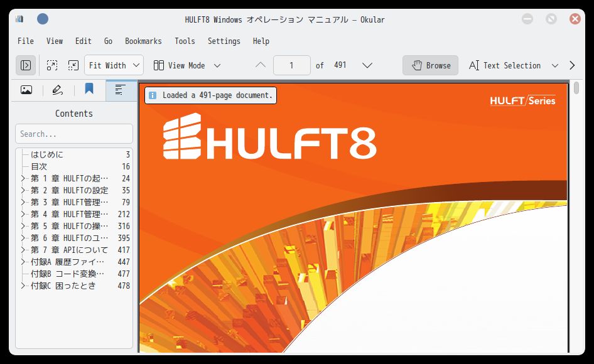Switch to Annotations sidebar tab
The width and height of the screenshot is (594, 364).
(58, 90)
